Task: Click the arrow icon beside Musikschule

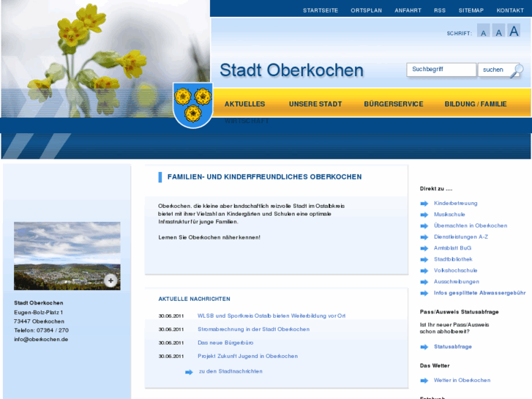Action: (x=424, y=215)
